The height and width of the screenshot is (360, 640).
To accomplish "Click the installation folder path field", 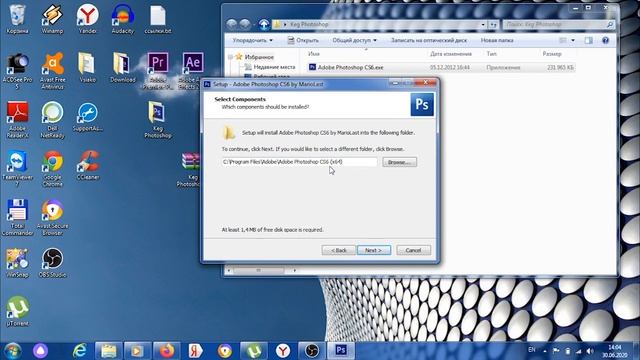I will pyautogui.click(x=300, y=162).
